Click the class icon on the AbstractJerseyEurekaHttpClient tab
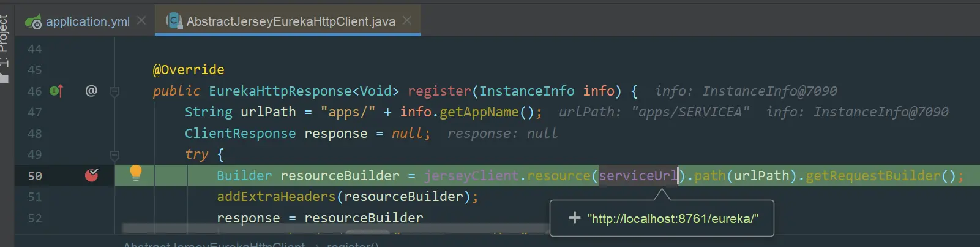The width and height of the screenshot is (980, 247). (x=174, y=21)
